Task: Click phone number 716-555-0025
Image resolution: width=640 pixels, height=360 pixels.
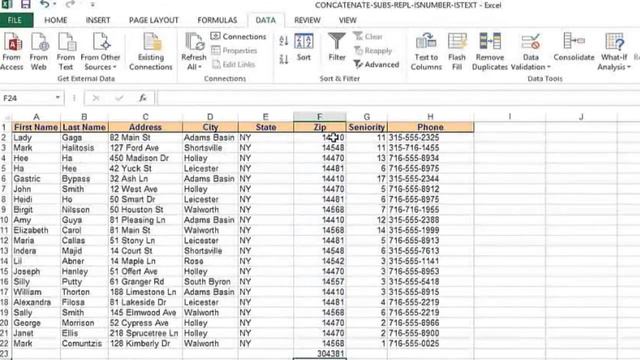Action: pos(430,344)
